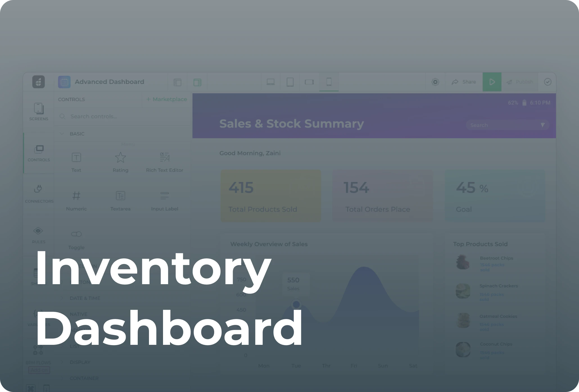The height and width of the screenshot is (392, 579).
Task: Click the preview run icon
Action: tap(492, 82)
